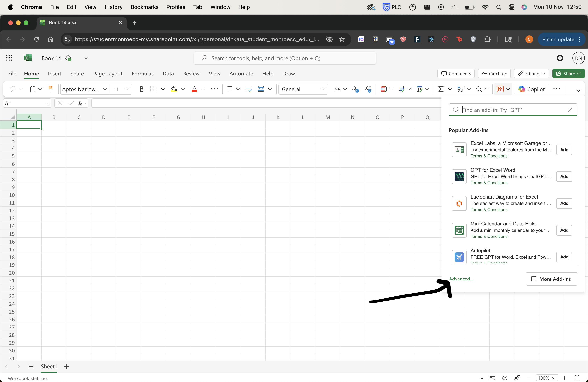The image size is (588, 382).
Task: Toggle the bookmark star in address bar
Action: coord(342,39)
